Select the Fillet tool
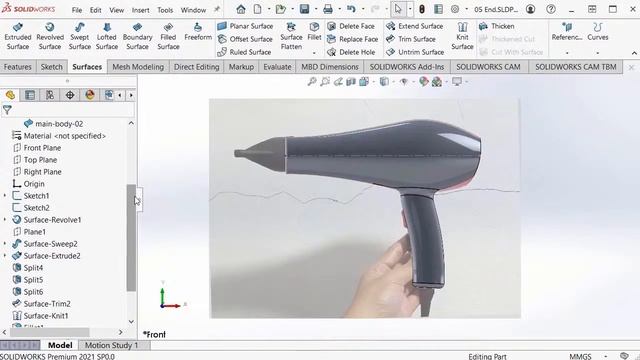 314,32
